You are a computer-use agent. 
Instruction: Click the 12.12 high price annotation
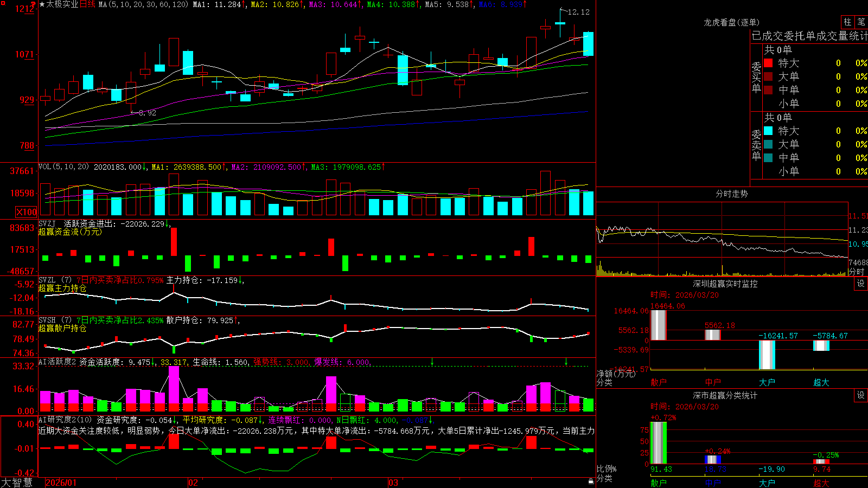578,12
